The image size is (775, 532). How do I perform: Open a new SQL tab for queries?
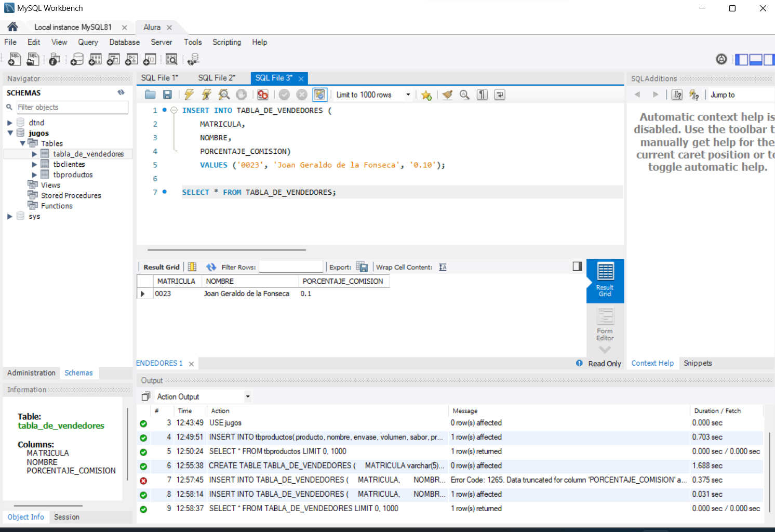click(x=15, y=59)
